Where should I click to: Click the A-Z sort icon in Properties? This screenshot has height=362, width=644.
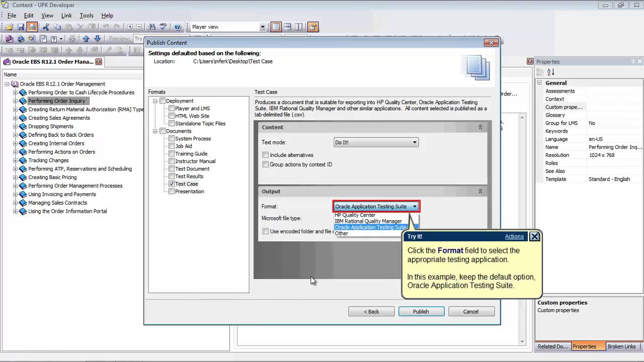[x=551, y=72]
